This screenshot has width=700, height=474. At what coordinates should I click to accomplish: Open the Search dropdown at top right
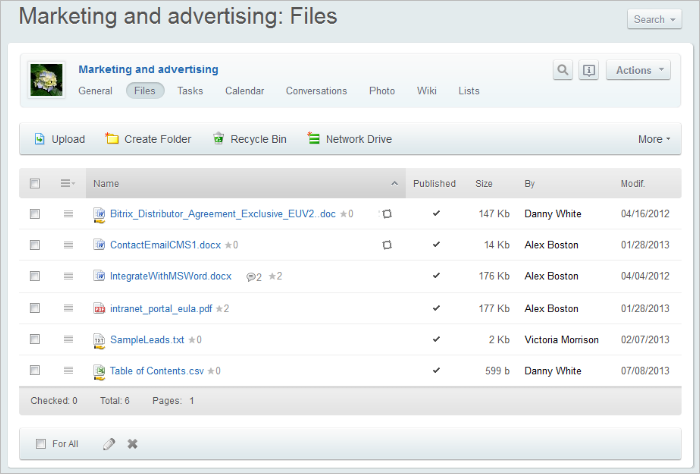click(654, 19)
